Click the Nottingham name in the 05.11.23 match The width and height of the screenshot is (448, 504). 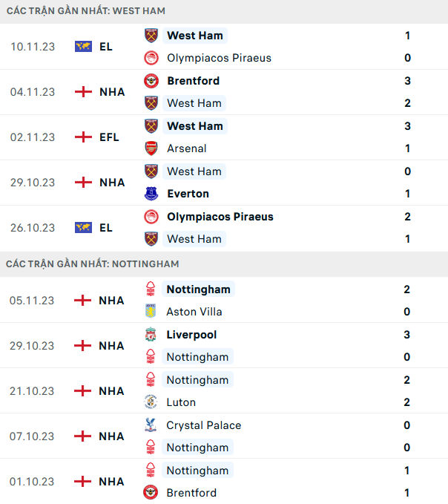(198, 289)
